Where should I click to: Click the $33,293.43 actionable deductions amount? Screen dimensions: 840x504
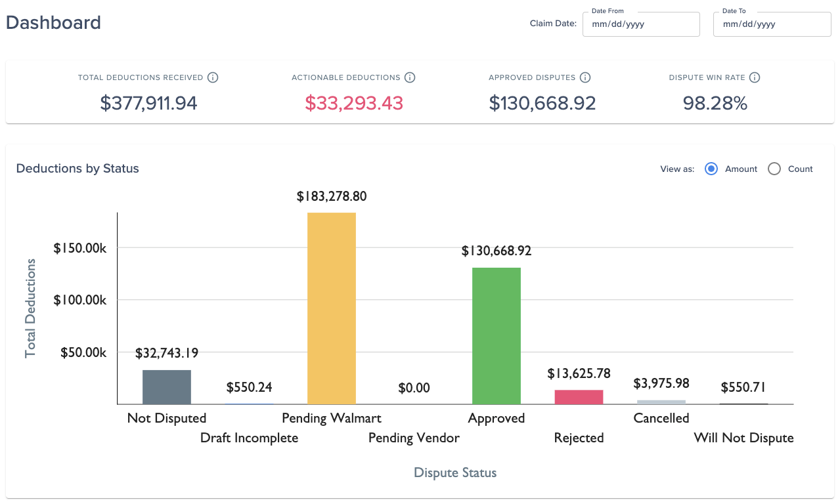click(354, 103)
